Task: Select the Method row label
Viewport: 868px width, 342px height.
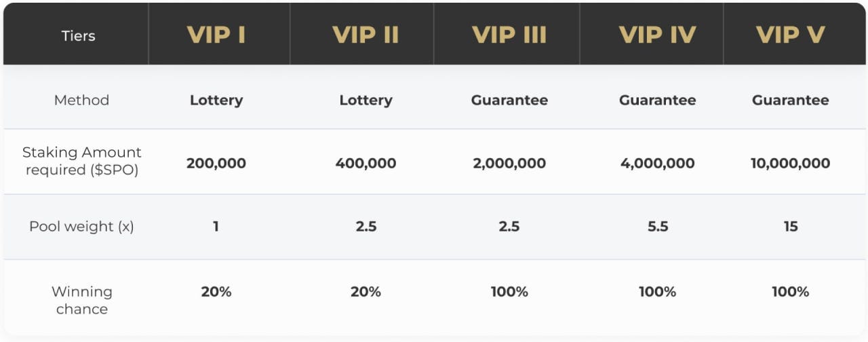Action: point(81,100)
